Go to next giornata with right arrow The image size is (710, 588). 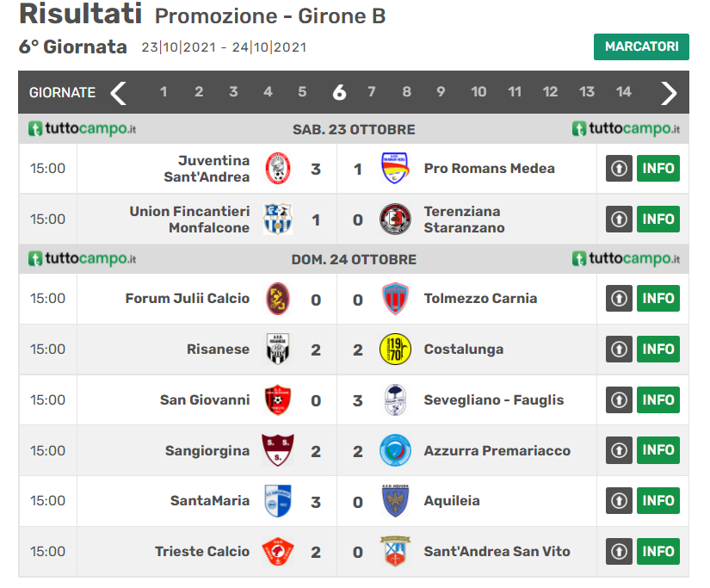pos(669,92)
